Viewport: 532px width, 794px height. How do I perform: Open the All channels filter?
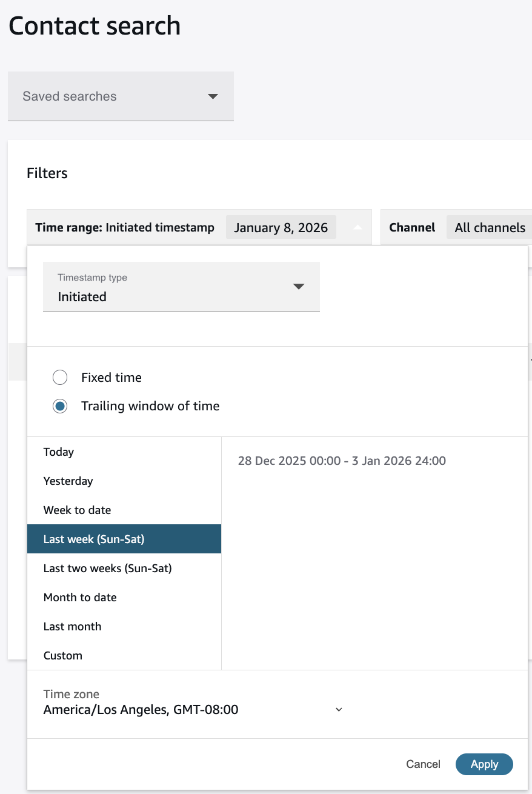point(490,228)
